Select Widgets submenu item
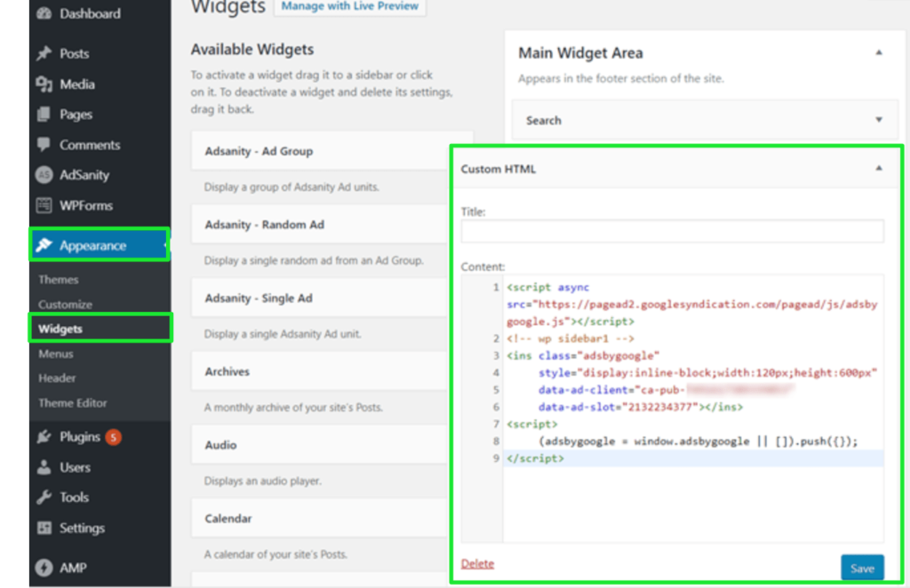 [60, 329]
